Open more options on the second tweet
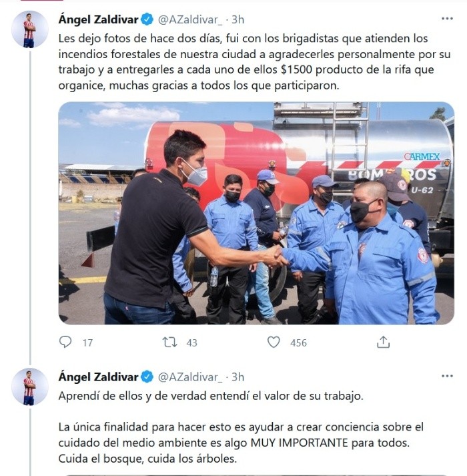Viewport: 467px width, 476px height. tap(447, 376)
